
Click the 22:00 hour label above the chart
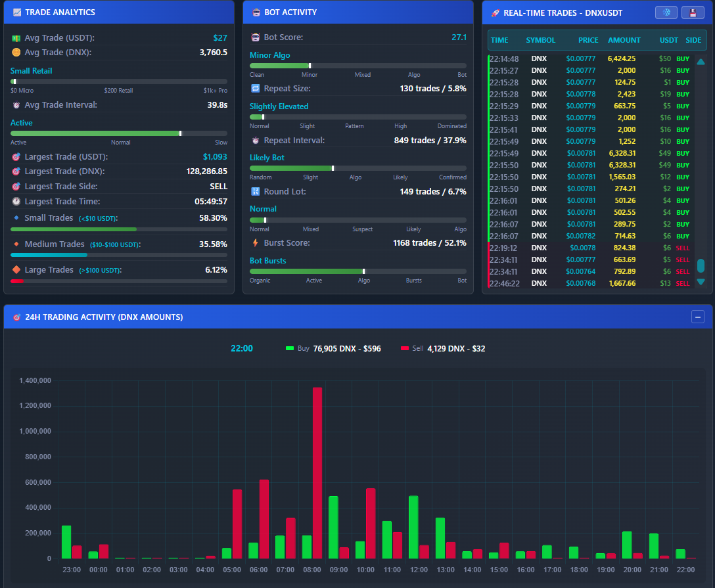pyautogui.click(x=242, y=349)
